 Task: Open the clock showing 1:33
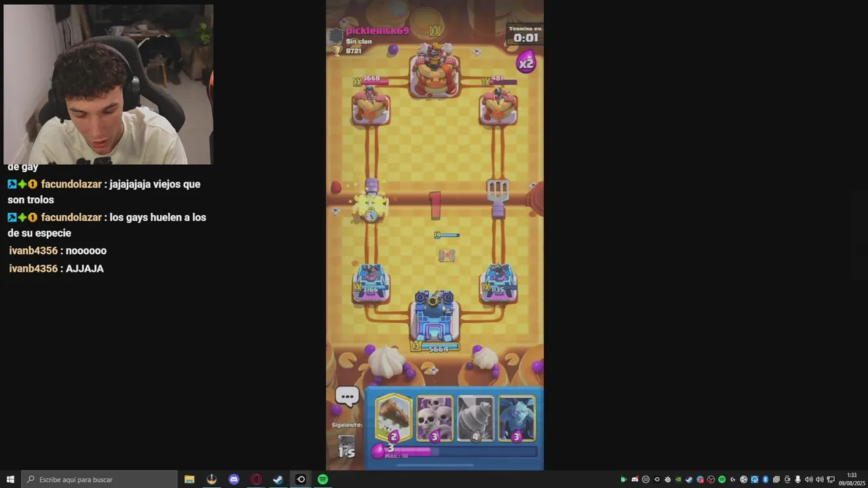852,479
